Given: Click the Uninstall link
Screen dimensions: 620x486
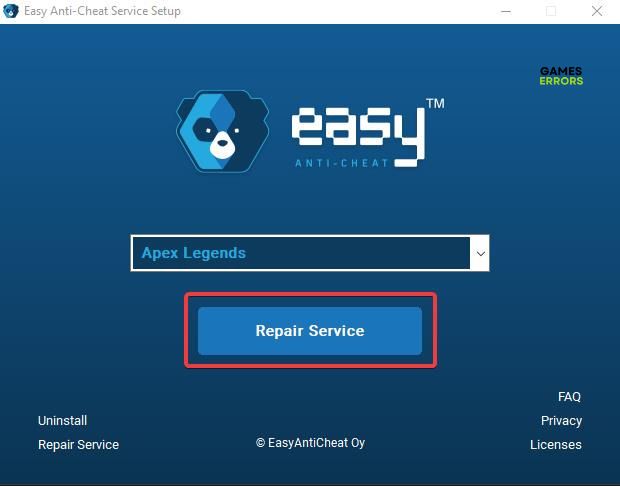Looking at the screenshot, I should [62, 420].
